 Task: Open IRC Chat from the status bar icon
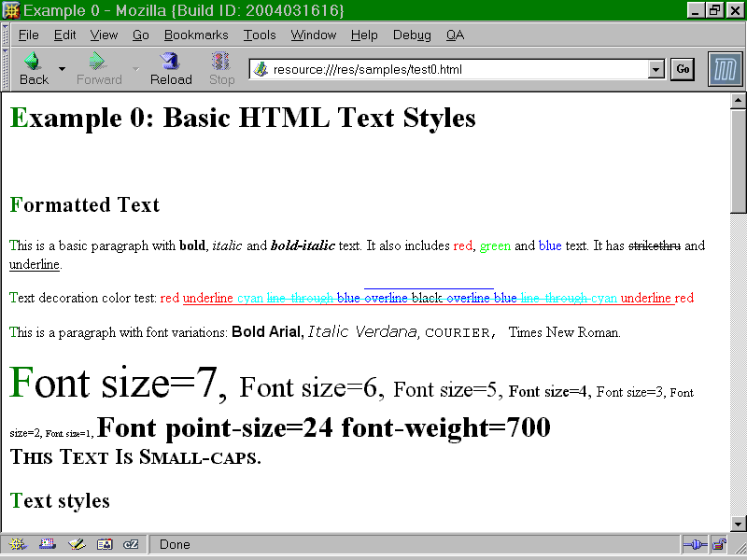point(132,544)
